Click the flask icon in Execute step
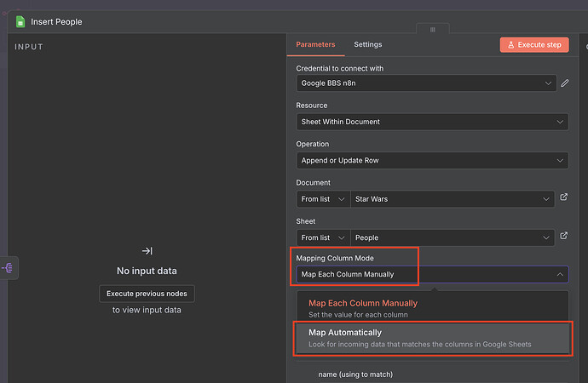Viewport: 588px width, 383px height. 510,45
